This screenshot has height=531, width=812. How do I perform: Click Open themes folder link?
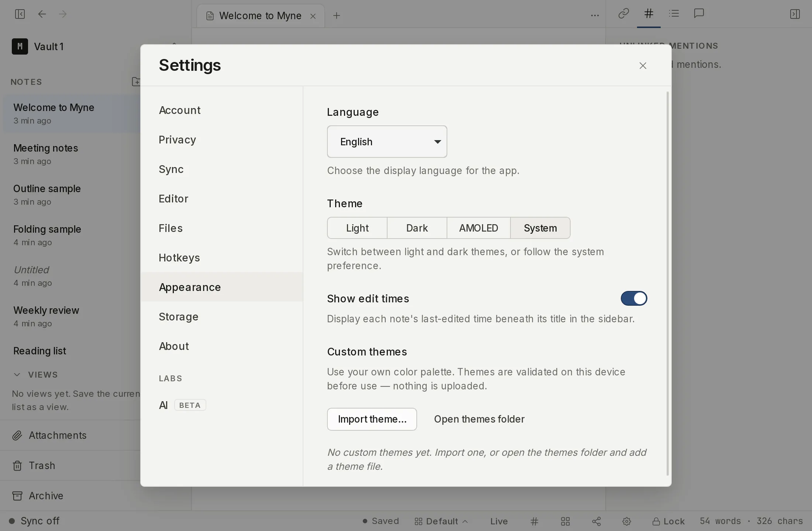[x=479, y=419]
